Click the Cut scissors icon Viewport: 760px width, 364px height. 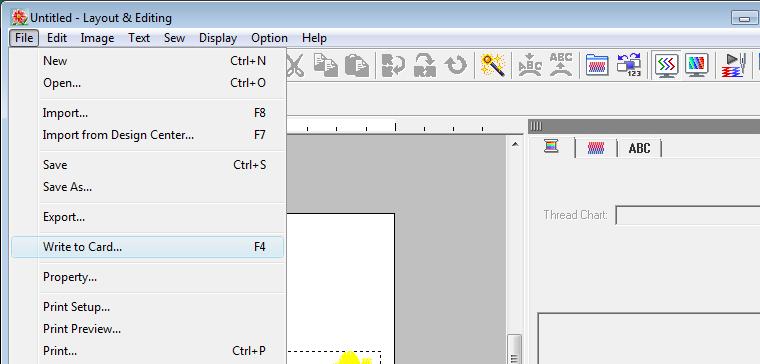coord(294,65)
